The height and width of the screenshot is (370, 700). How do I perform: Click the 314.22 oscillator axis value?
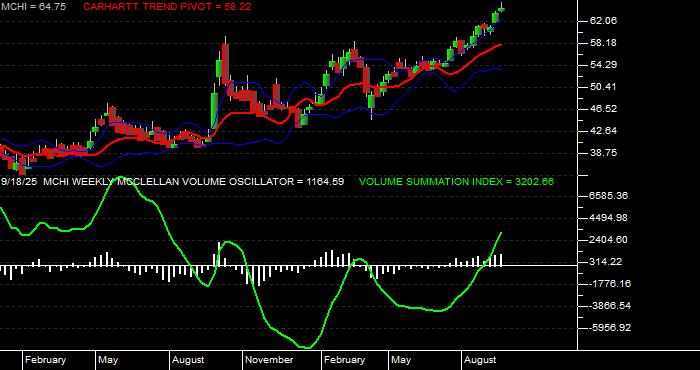pyautogui.click(x=606, y=262)
